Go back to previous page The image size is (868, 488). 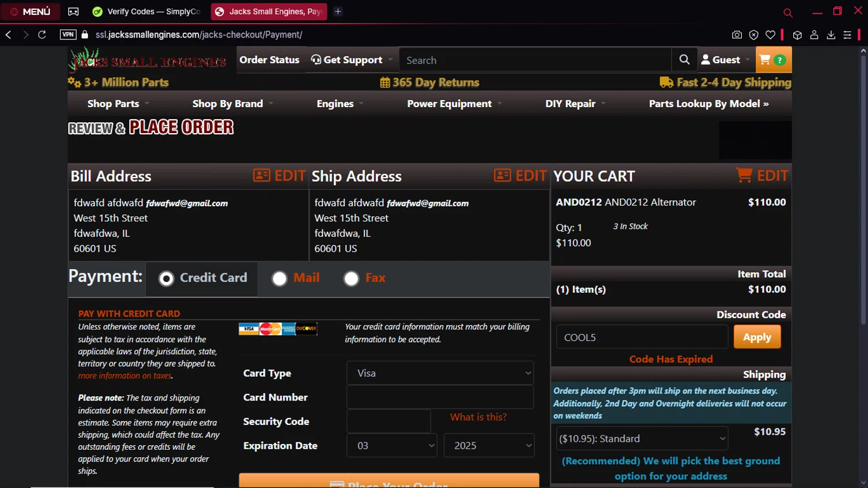[8, 35]
